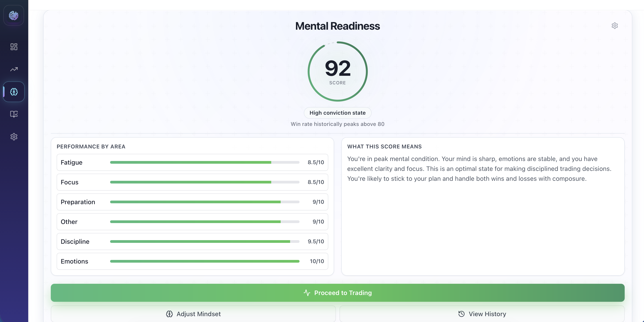This screenshot has width=644, height=322.
Task: Click the Mental Readiness heading
Action: [338, 26]
